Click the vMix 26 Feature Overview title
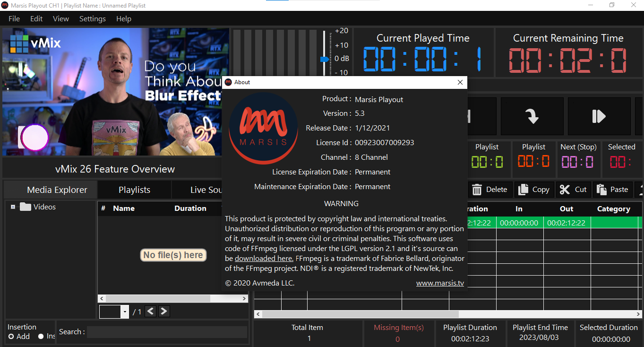The image size is (644, 347). [115, 169]
